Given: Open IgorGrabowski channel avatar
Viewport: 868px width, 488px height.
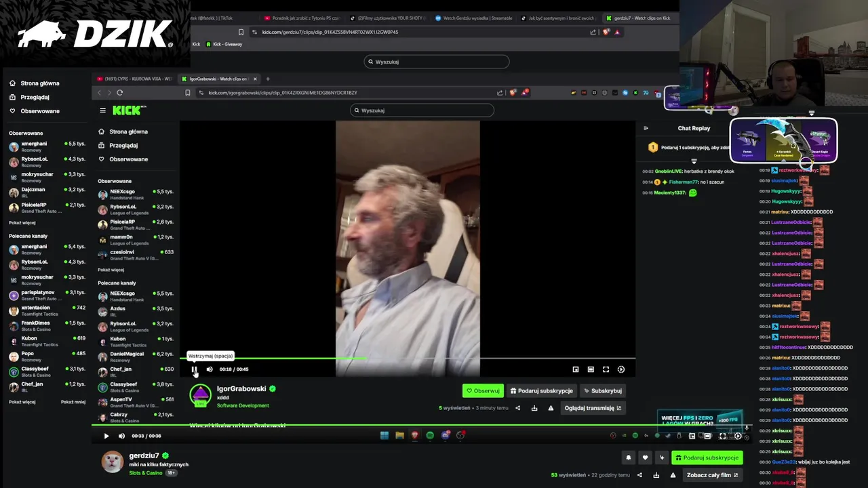Looking at the screenshot, I should pyautogui.click(x=200, y=395).
